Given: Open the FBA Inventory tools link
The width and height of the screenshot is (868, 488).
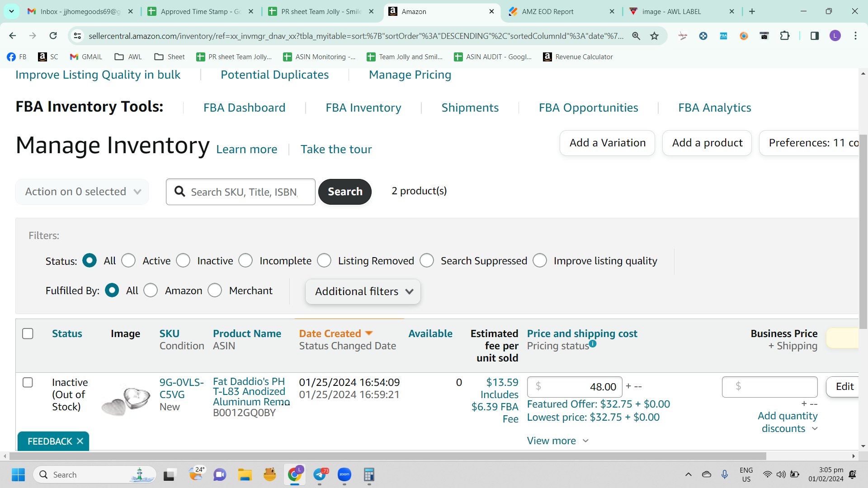Looking at the screenshot, I should click(x=363, y=108).
